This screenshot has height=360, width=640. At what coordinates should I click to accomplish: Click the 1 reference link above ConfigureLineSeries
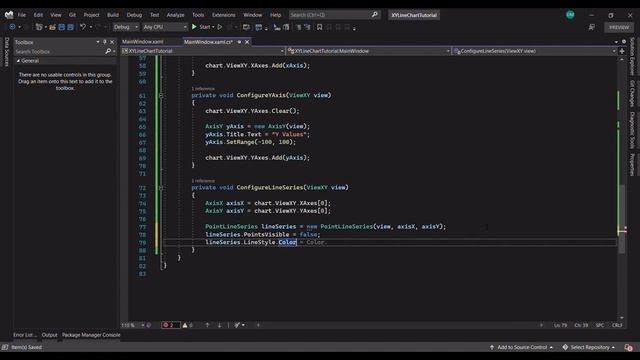[x=203, y=180]
